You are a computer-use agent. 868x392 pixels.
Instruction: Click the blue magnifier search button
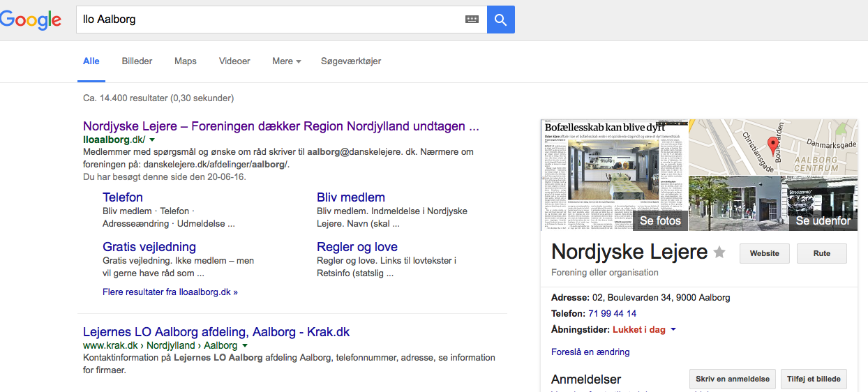(500, 20)
